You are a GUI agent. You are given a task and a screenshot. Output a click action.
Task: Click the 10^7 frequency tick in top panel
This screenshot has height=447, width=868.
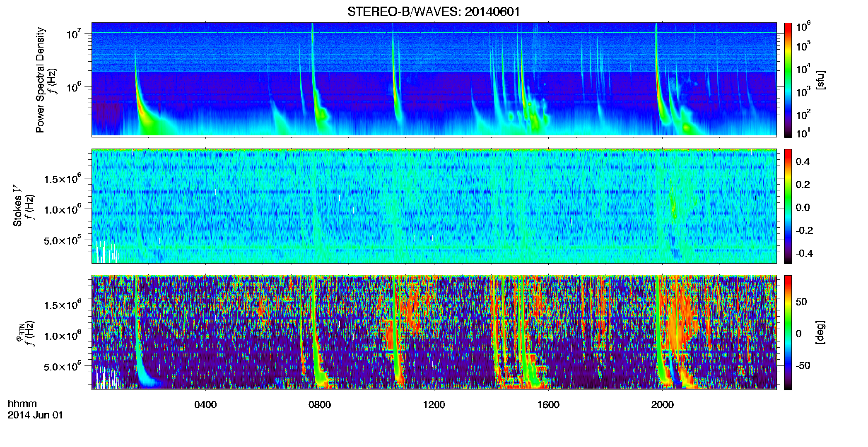point(74,33)
